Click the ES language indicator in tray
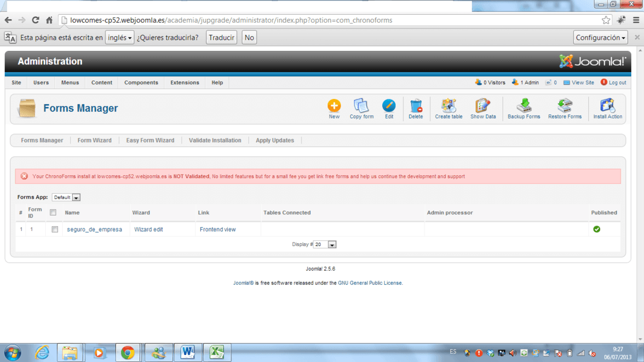 [x=453, y=351]
